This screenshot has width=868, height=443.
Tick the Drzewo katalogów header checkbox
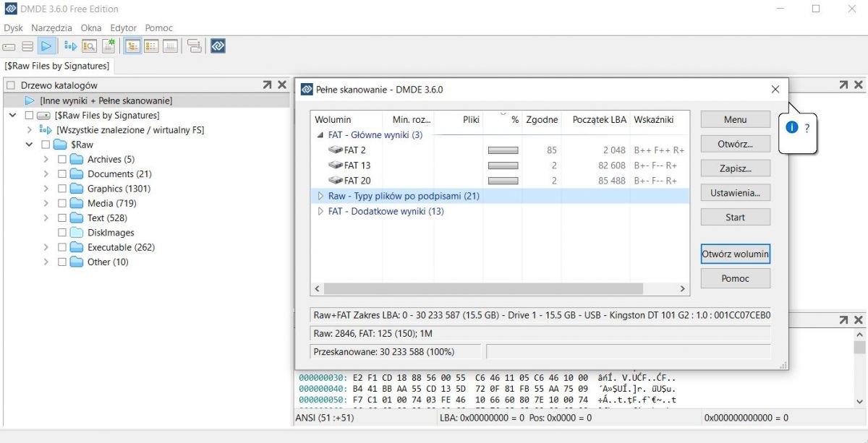pyautogui.click(x=10, y=85)
